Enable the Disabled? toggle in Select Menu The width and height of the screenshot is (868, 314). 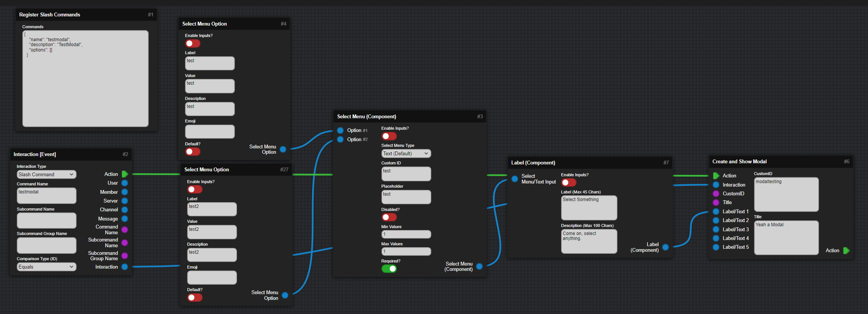tap(389, 217)
